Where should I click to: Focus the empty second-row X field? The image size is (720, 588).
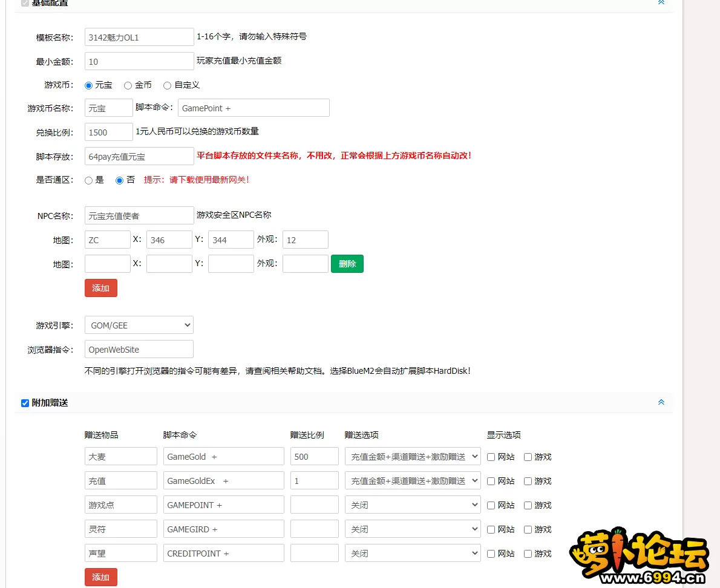pyautogui.click(x=169, y=264)
